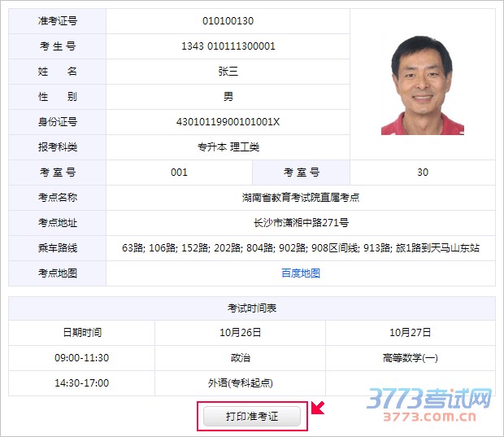The image size is (504, 437).
Task: Click the red arrow beside the print button
Action: click(x=319, y=407)
